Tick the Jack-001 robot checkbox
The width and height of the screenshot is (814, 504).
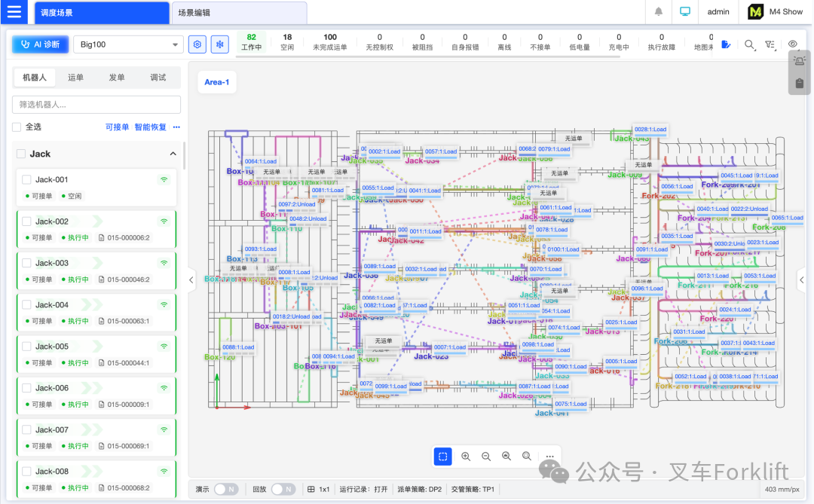coord(26,179)
